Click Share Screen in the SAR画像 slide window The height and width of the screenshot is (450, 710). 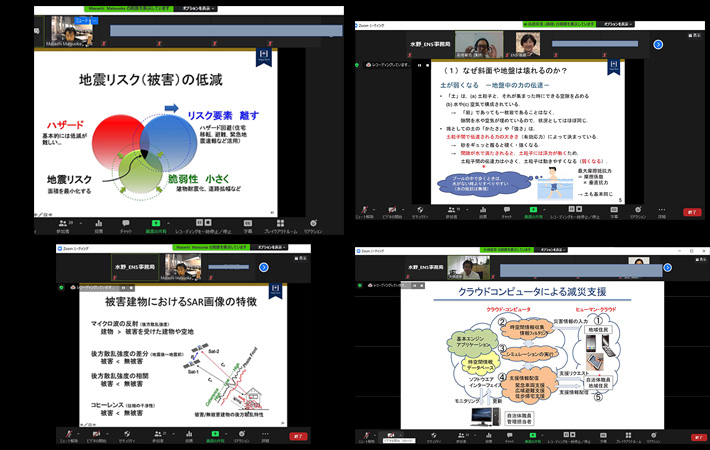215,436
